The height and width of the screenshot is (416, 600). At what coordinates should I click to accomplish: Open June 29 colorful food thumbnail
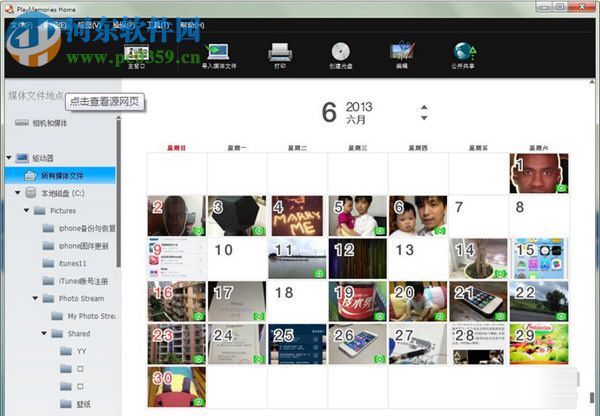pos(539,344)
